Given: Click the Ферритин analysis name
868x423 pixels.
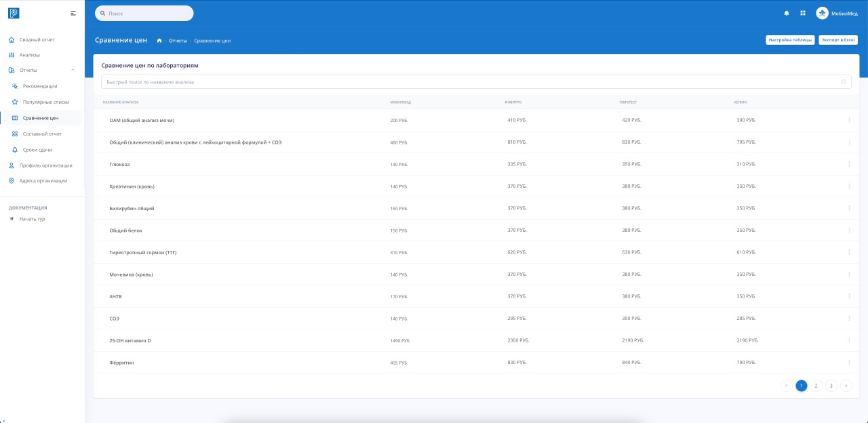Looking at the screenshot, I should pyautogui.click(x=121, y=363).
